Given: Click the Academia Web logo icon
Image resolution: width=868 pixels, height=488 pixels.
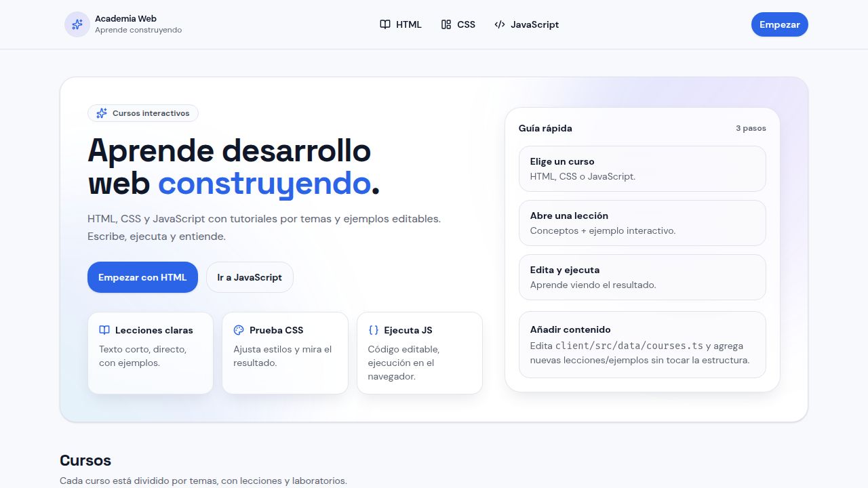Looking at the screenshot, I should click(x=77, y=24).
